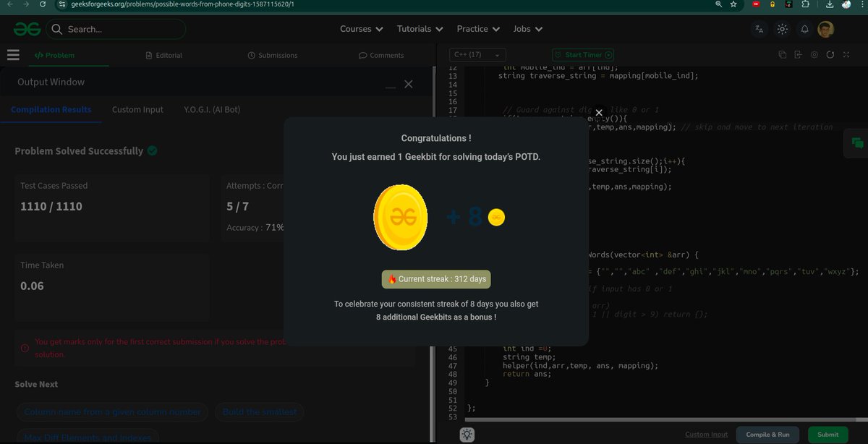
Task: Open browser extensions puzzle icon
Action: tap(806, 4)
